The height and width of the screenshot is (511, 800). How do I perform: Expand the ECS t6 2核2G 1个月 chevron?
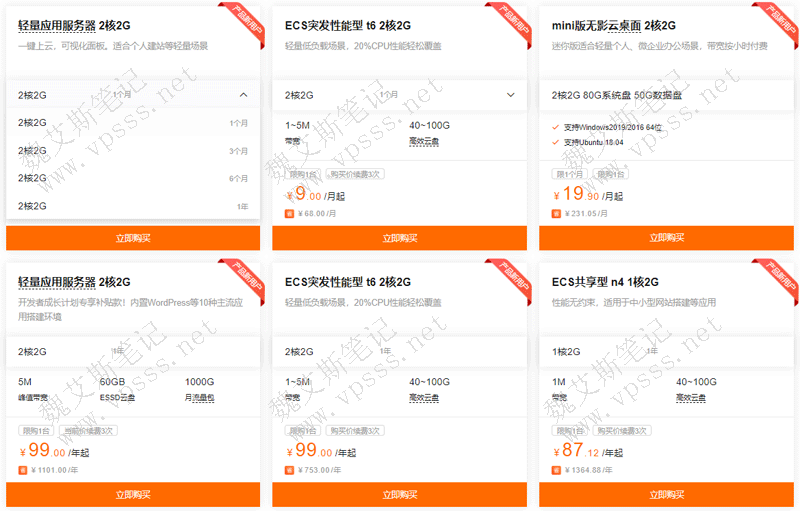[x=510, y=95]
